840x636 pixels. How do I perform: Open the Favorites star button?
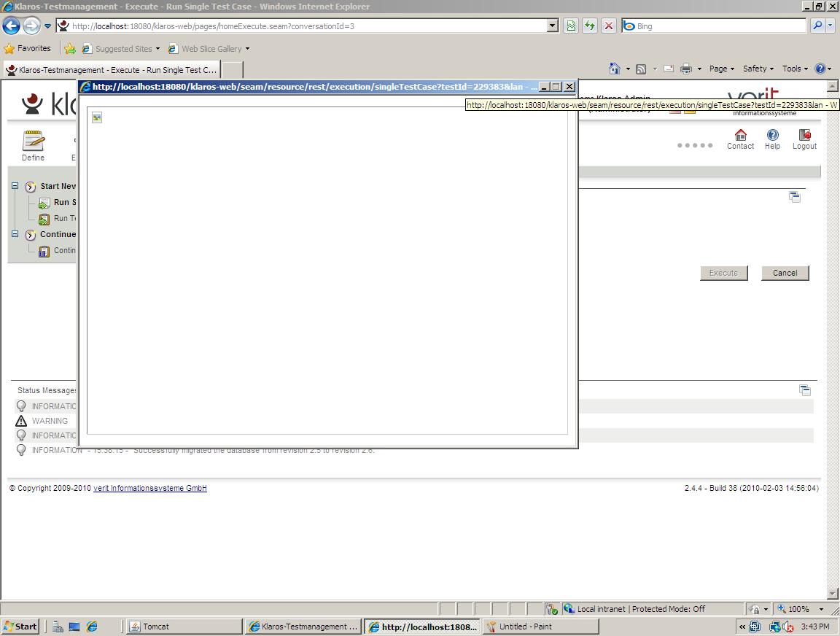(28, 49)
